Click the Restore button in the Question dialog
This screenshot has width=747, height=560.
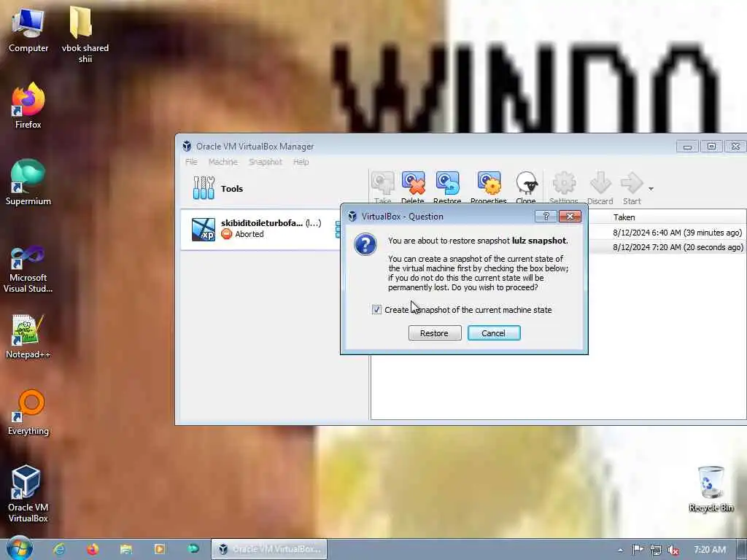pos(435,332)
